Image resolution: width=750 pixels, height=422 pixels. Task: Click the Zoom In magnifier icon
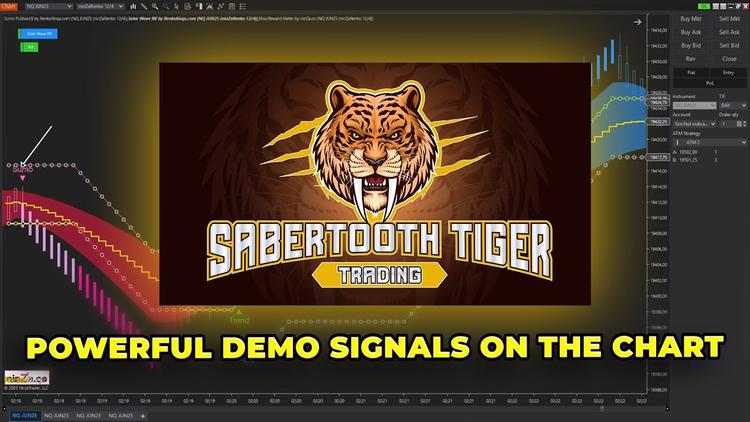155,6
